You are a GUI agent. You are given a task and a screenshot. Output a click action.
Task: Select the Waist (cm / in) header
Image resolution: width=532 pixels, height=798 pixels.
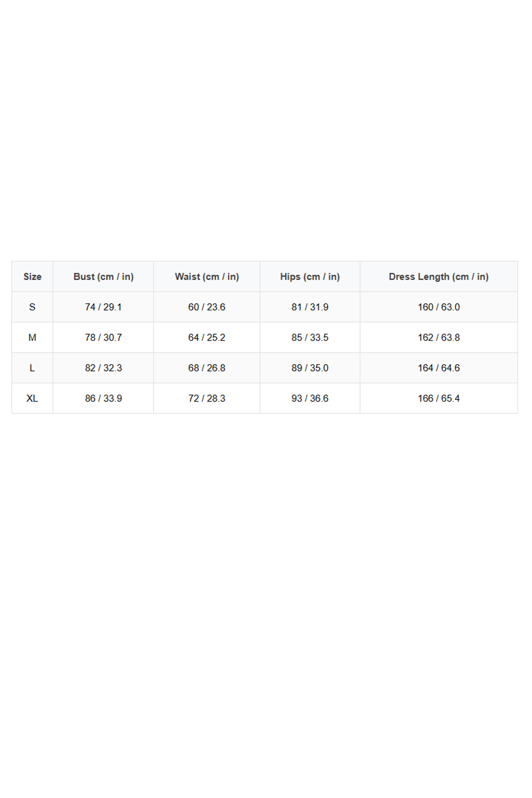point(207,277)
